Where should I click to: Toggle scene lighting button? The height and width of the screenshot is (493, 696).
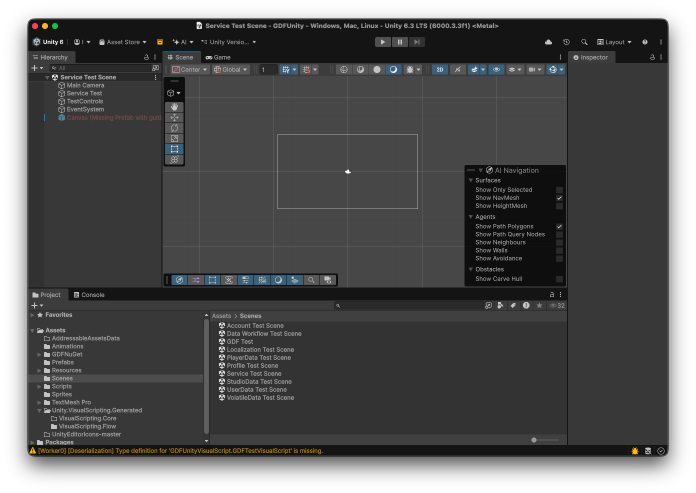pos(457,70)
